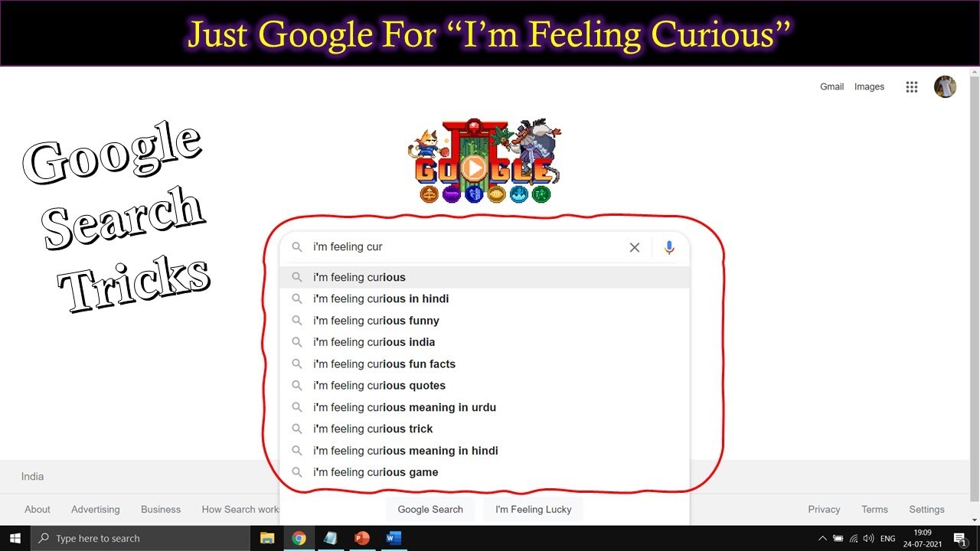Select suggestion "i'm feeling curious india"
The image size is (980, 551).
[x=485, y=342]
